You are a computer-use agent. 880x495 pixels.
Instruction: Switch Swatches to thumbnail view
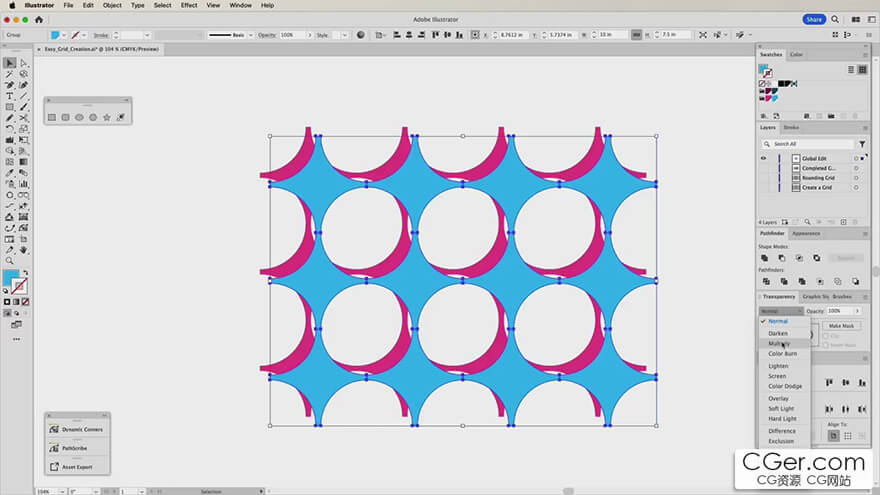pos(863,70)
